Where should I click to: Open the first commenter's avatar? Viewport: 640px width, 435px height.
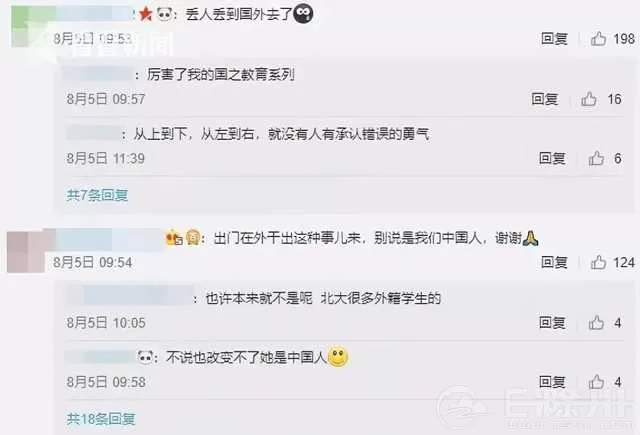click(x=31, y=27)
